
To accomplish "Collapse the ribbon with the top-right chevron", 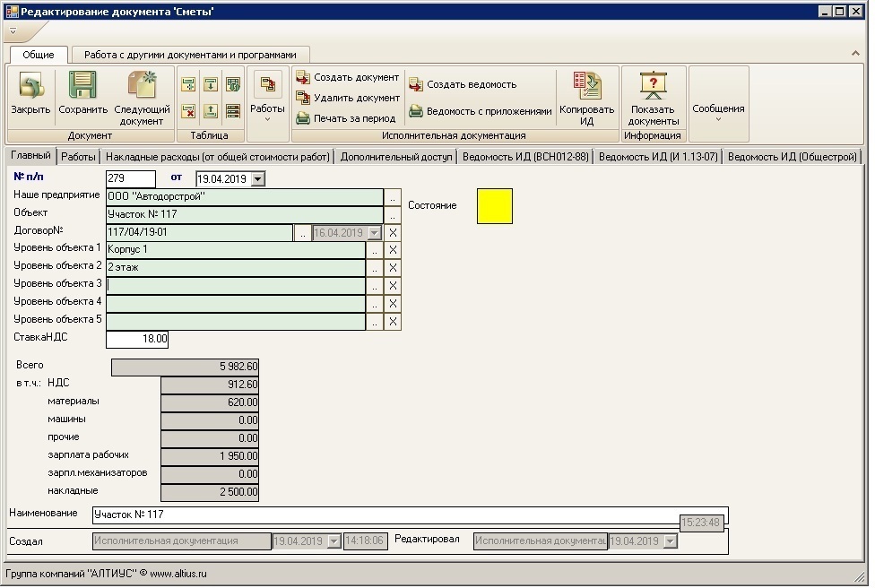I will 855,54.
